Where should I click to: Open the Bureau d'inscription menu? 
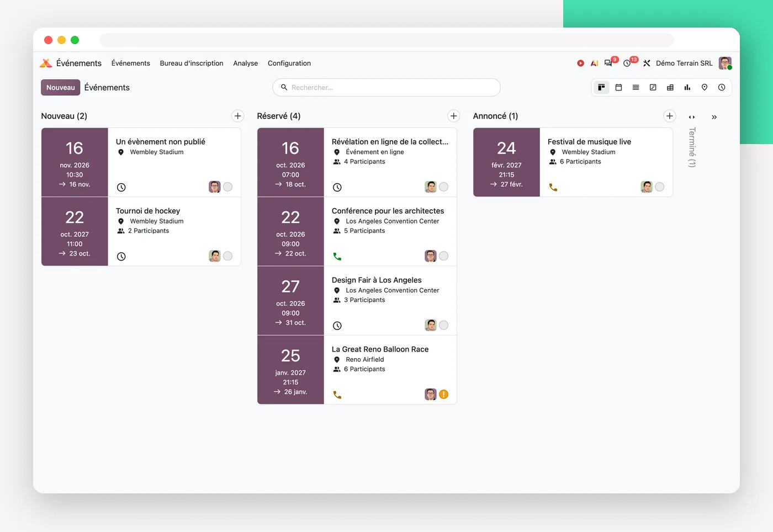(192, 63)
